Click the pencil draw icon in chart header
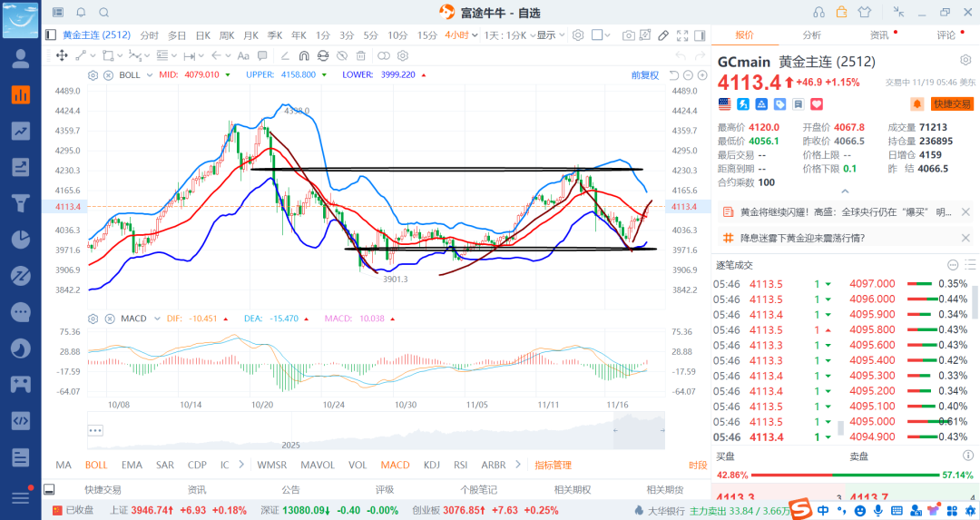980x520 pixels. (663, 35)
